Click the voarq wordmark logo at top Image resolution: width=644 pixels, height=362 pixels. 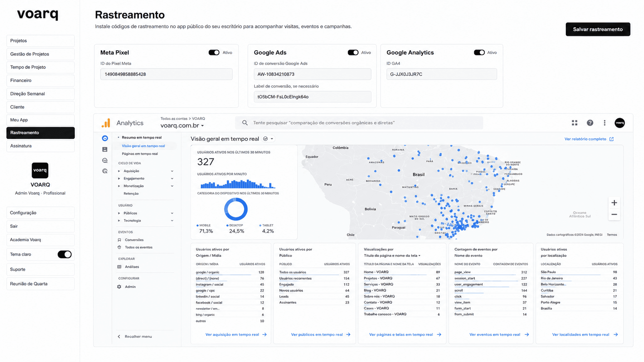tap(38, 14)
